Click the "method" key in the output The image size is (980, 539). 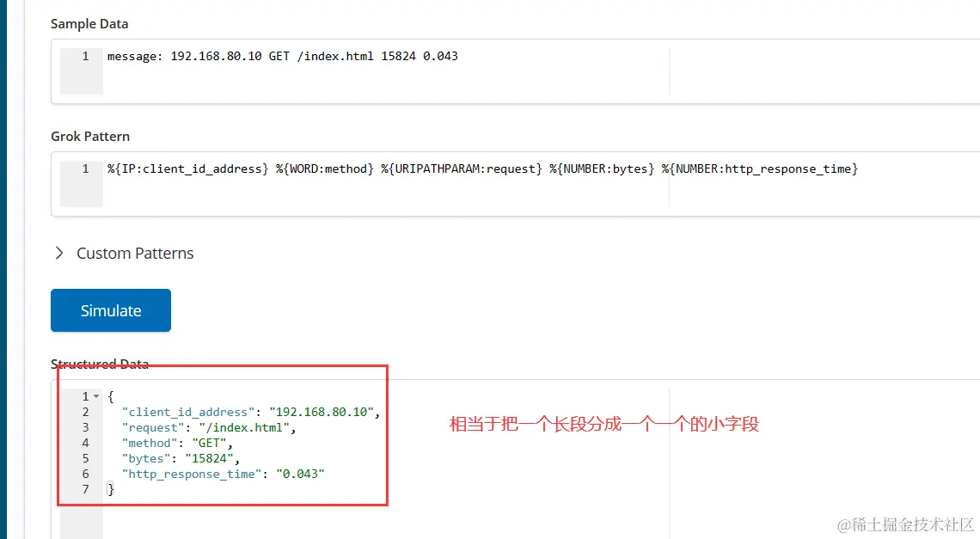coord(150,444)
